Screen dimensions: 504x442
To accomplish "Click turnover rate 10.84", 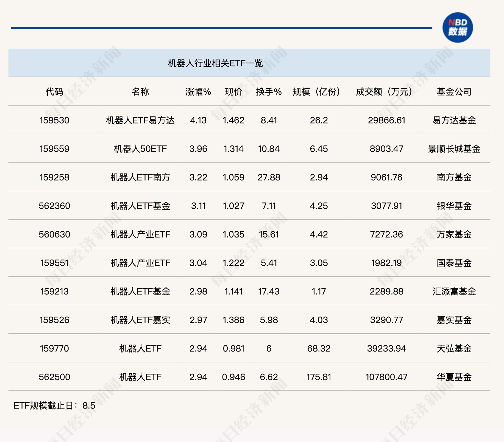I will click(269, 149).
